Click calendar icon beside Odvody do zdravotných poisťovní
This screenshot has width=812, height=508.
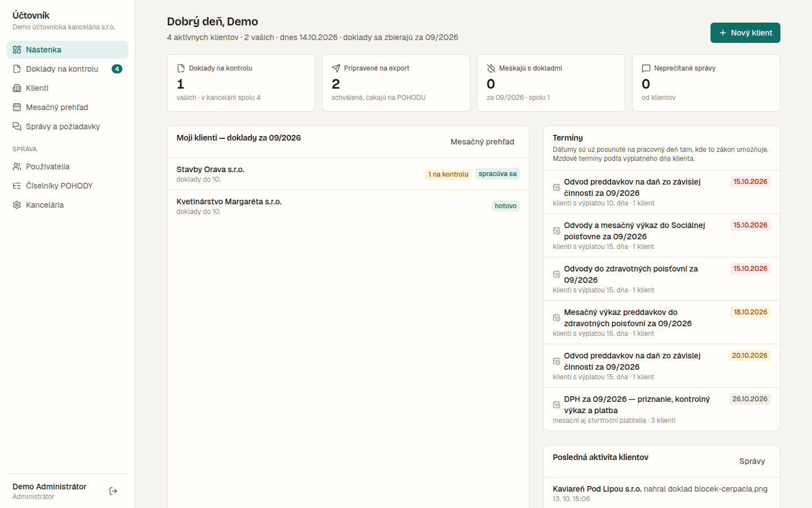pos(557,274)
